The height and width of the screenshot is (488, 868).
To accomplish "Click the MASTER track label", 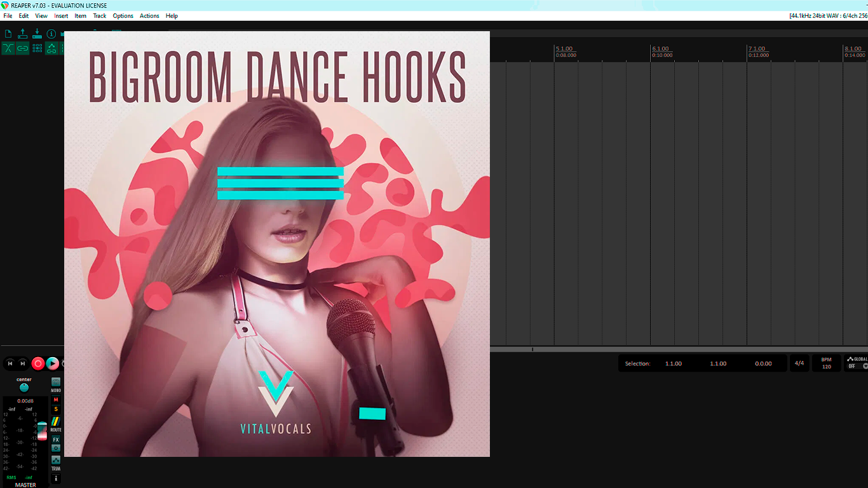I will click(x=25, y=485).
